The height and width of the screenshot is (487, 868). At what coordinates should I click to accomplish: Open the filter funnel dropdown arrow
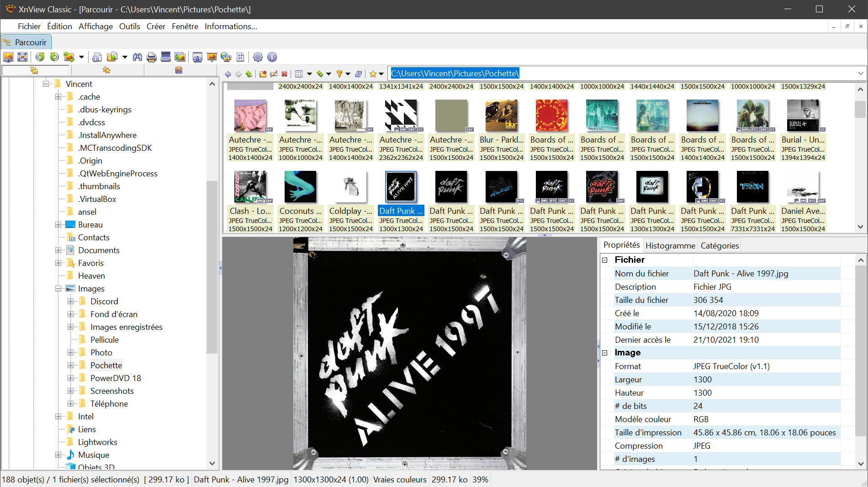pos(348,74)
